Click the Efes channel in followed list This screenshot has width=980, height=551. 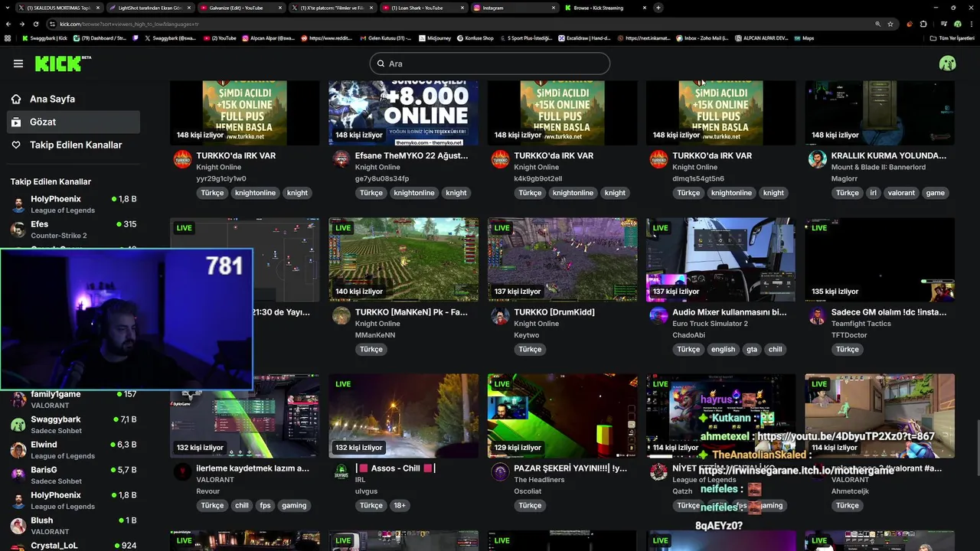point(73,230)
